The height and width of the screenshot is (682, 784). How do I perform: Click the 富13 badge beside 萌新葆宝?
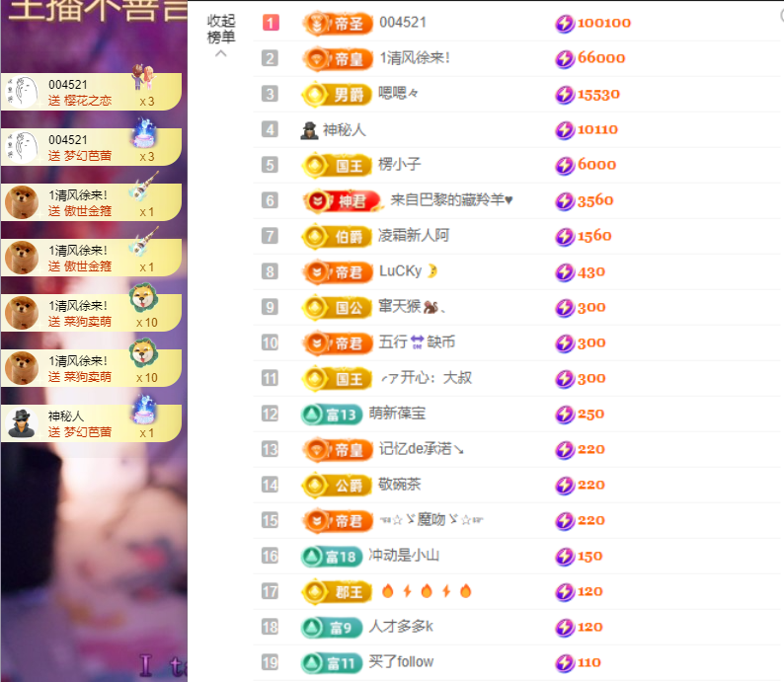[x=332, y=415]
